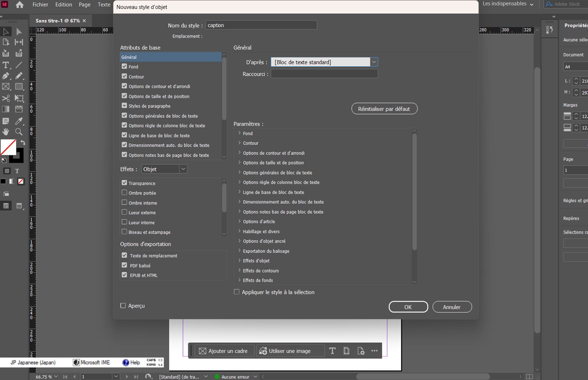Select the Scissors tool
The width and height of the screenshot is (588, 380).
coord(6,98)
